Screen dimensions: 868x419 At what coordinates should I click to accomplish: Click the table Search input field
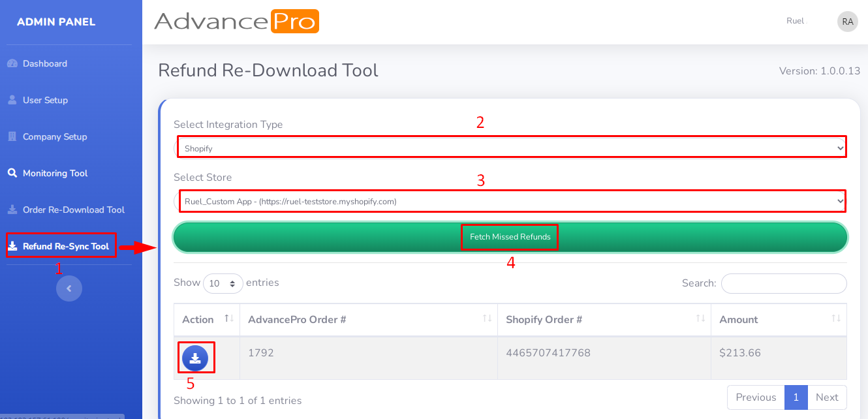[x=783, y=284]
